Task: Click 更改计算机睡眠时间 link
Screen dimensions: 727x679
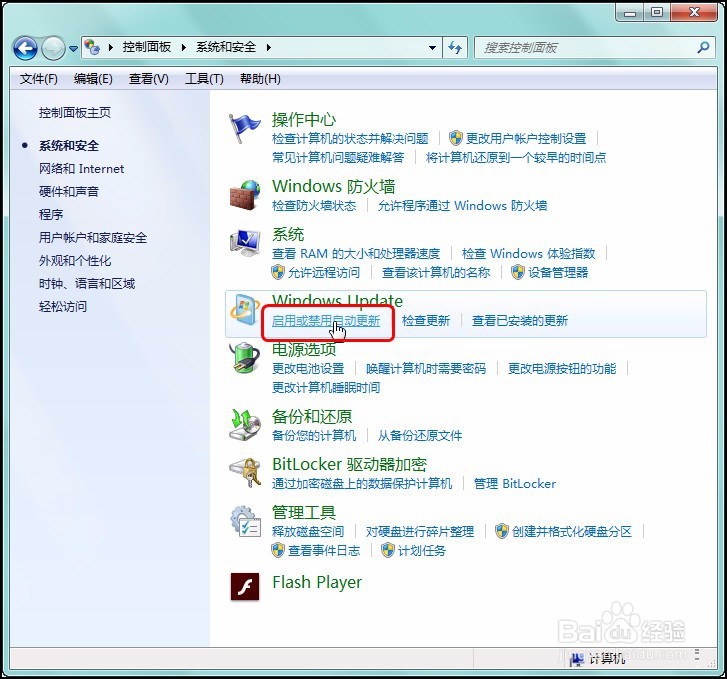Action: (326, 388)
